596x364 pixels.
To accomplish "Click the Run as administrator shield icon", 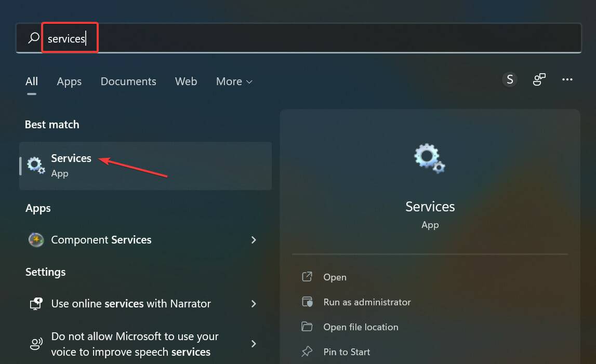I will click(308, 302).
